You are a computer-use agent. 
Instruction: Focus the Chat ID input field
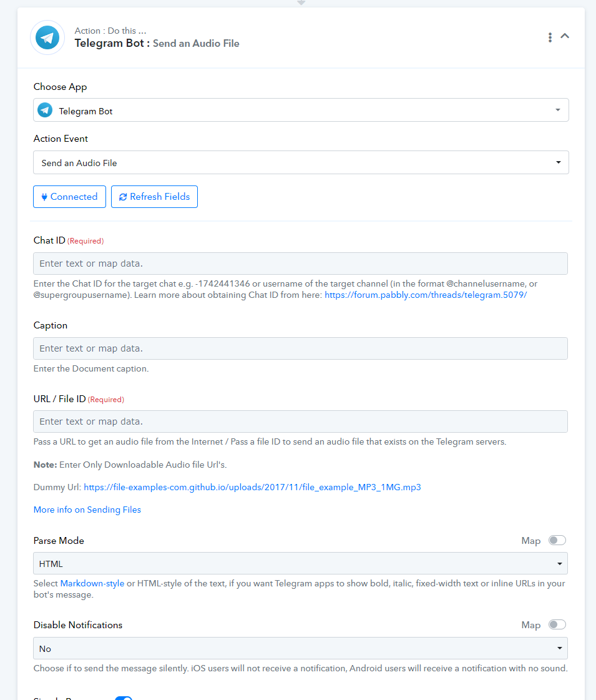(x=300, y=264)
